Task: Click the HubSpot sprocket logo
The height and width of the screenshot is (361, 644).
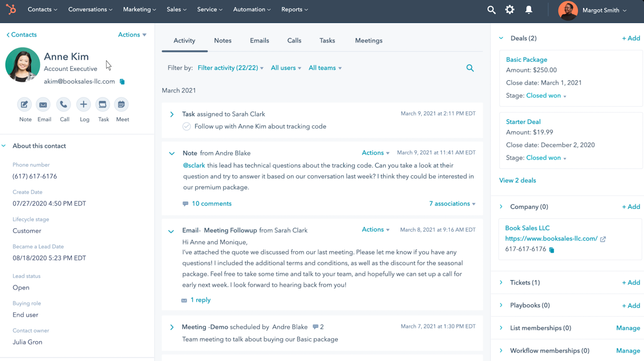Action: point(11,9)
